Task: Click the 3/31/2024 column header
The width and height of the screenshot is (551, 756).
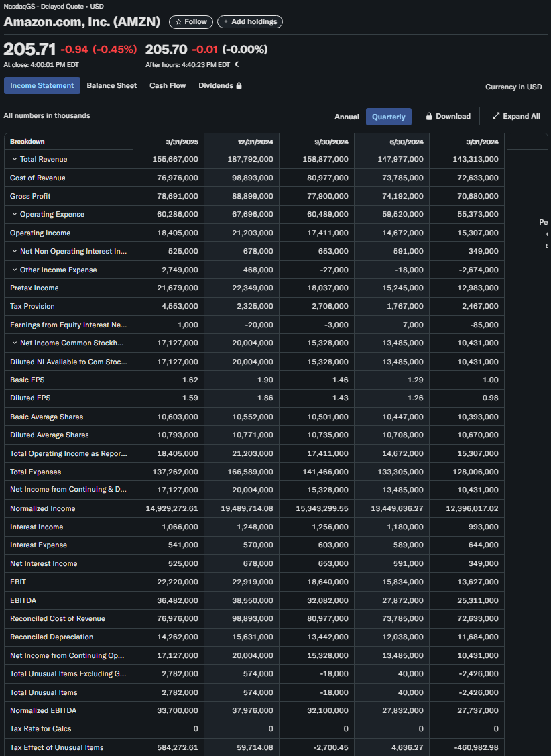Action: 482,142
